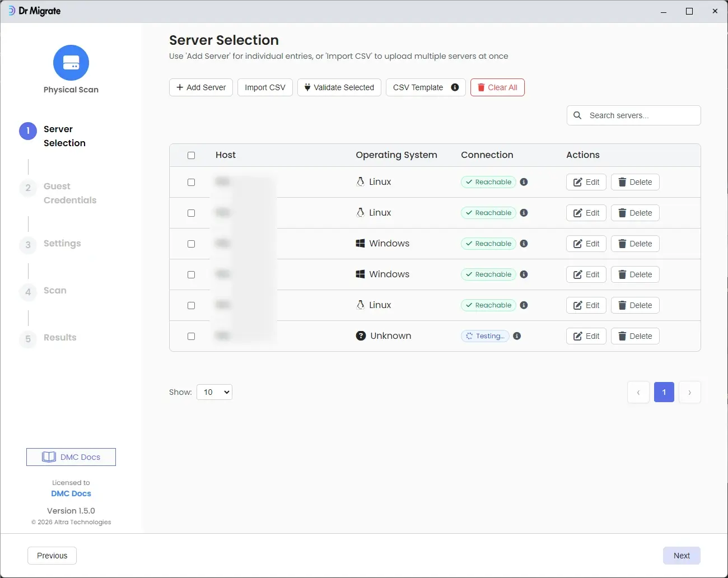The width and height of the screenshot is (728, 578).
Task: Click the 2026 Altra Technologies copyright text
Action: pos(71,522)
